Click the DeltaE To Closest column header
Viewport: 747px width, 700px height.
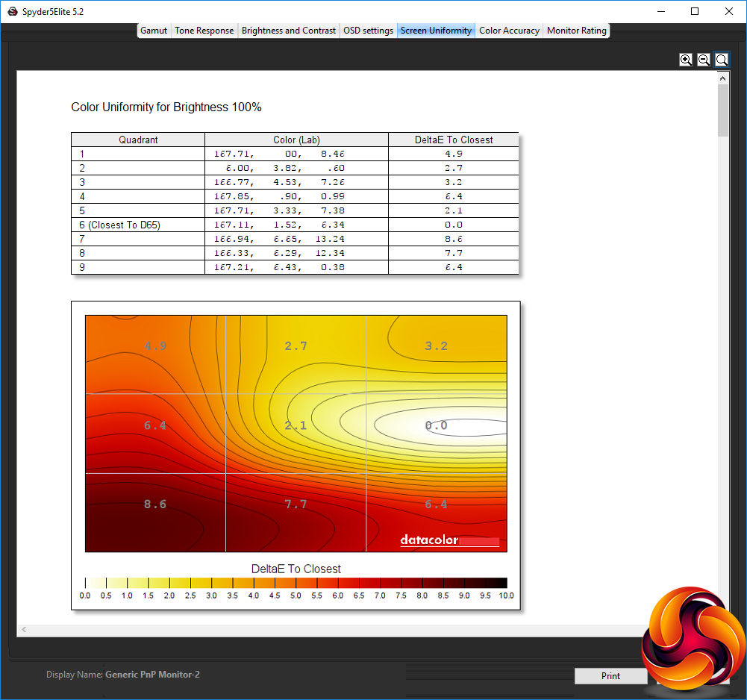point(454,140)
